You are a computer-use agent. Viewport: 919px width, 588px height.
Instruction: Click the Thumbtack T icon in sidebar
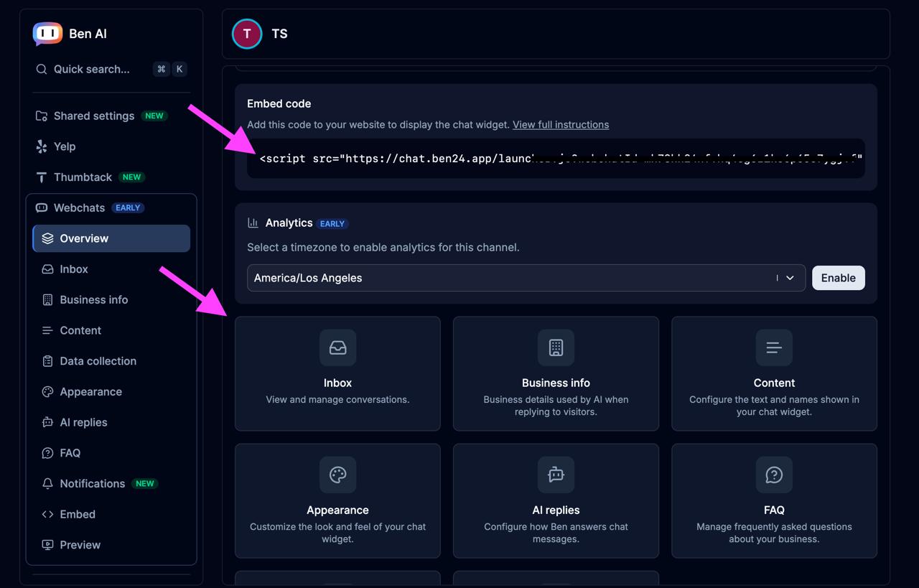(42, 177)
